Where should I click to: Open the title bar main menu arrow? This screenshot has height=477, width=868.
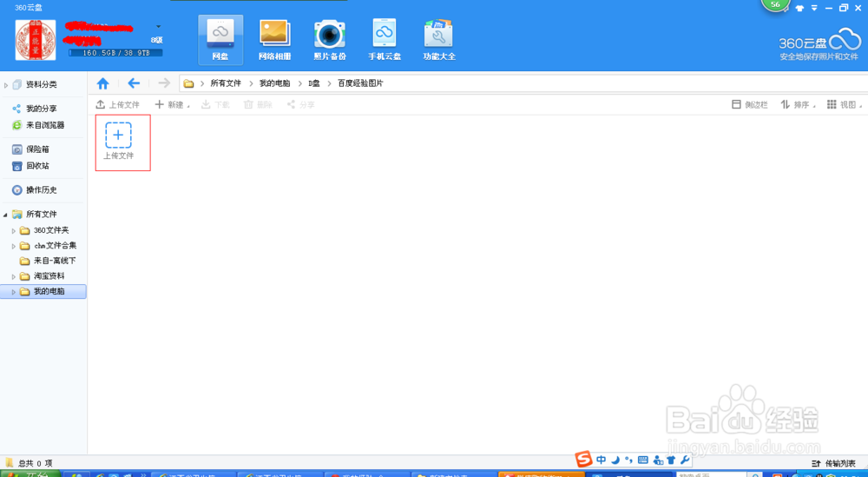[x=814, y=9]
